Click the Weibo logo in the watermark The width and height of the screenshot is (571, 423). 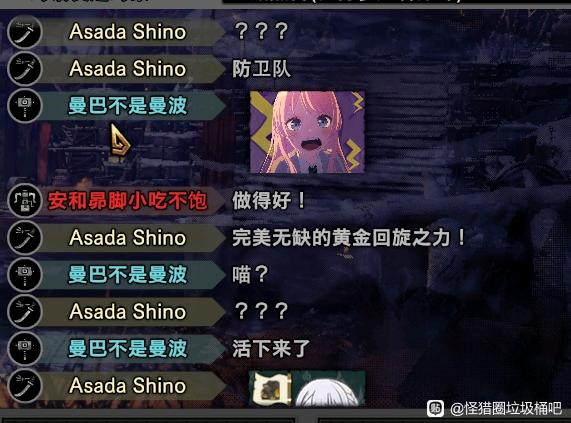click(x=435, y=408)
